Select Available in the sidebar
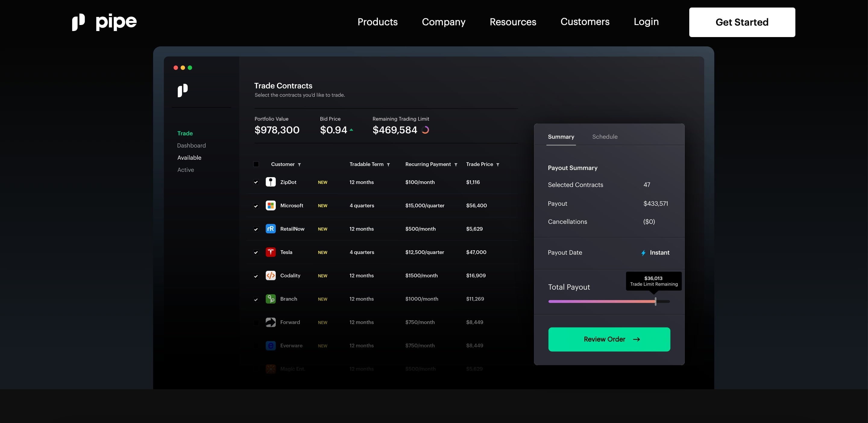The width and height of the screenshot is (868, 423). click(x=189, y=158)
